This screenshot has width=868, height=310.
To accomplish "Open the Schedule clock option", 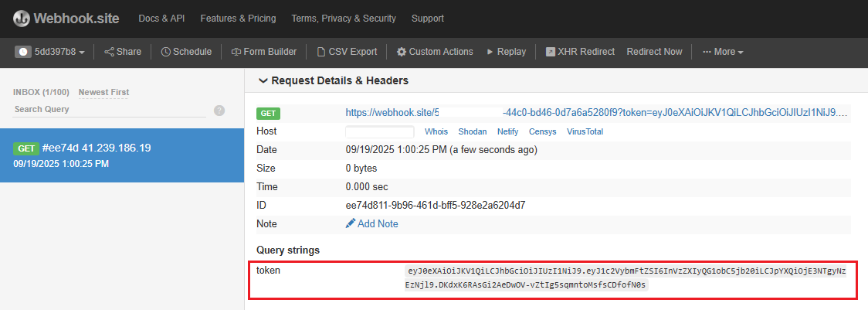I will pos(186,52).
